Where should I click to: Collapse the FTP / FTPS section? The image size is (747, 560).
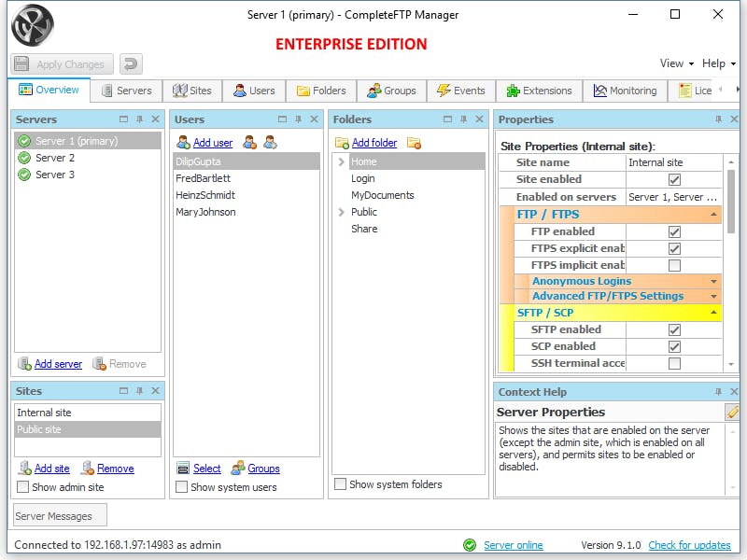tap(713, 215)
